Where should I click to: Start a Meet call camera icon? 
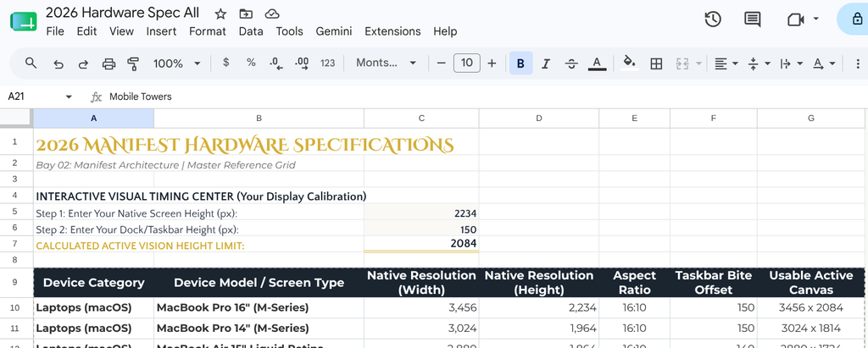click(x=795, y=19)
